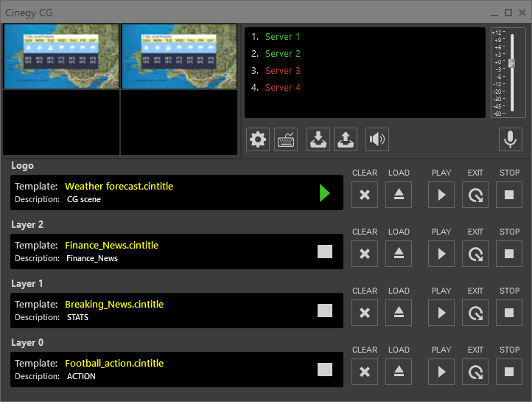Clear Layer 0
Screen dimensions: 532x402
tap(365, 372)
